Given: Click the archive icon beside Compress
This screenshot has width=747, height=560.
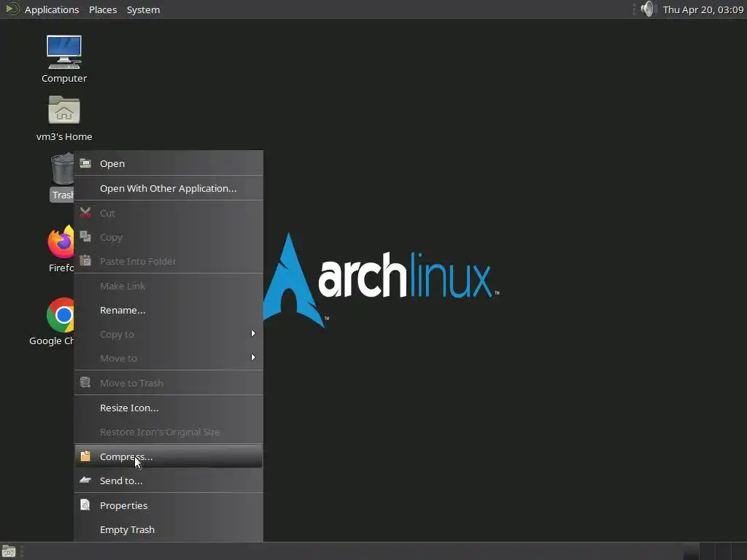Looking at the screenshot, I should pos(85,456).
